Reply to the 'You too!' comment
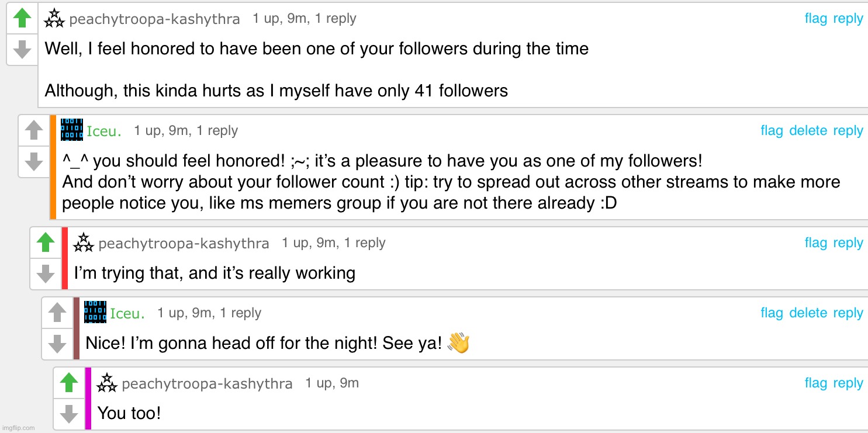The image size is (868, 433). (848, 383)
